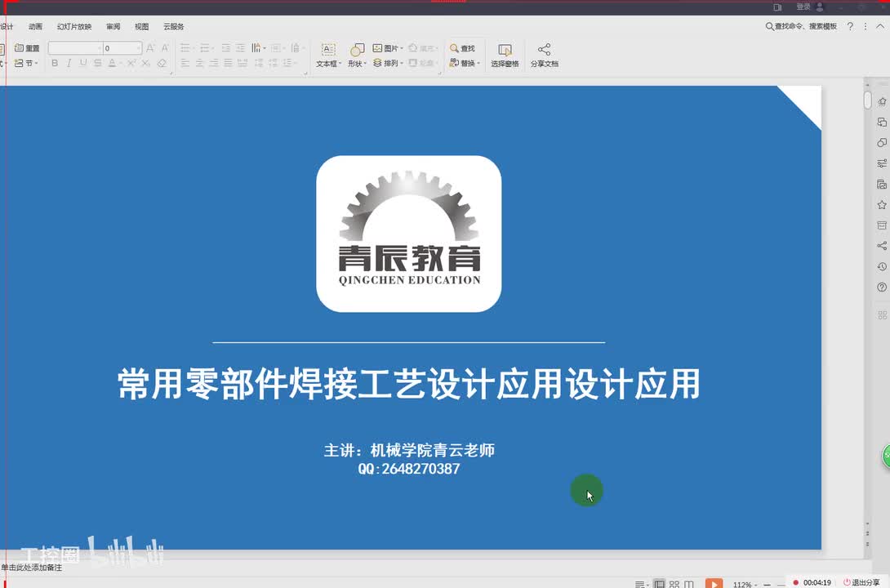Open the 设计 ribbon tab
Image resolution: width=890 pixels, height=588 pixels.
tap(7, 27)
